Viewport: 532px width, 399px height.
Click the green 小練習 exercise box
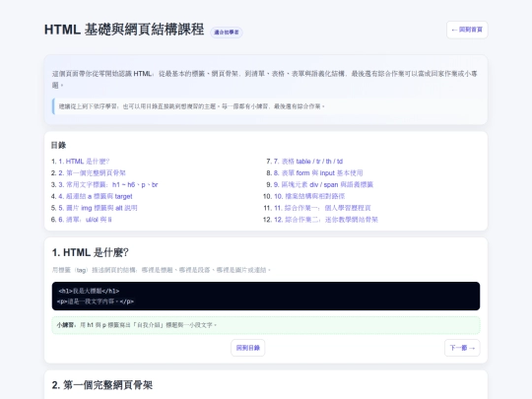pyautogui.click(x=266, y=325)
